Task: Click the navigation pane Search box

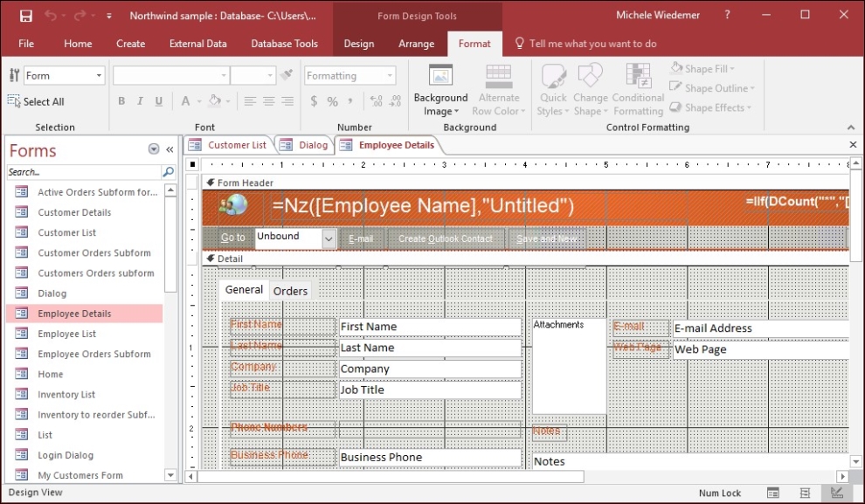Action: 84,172
